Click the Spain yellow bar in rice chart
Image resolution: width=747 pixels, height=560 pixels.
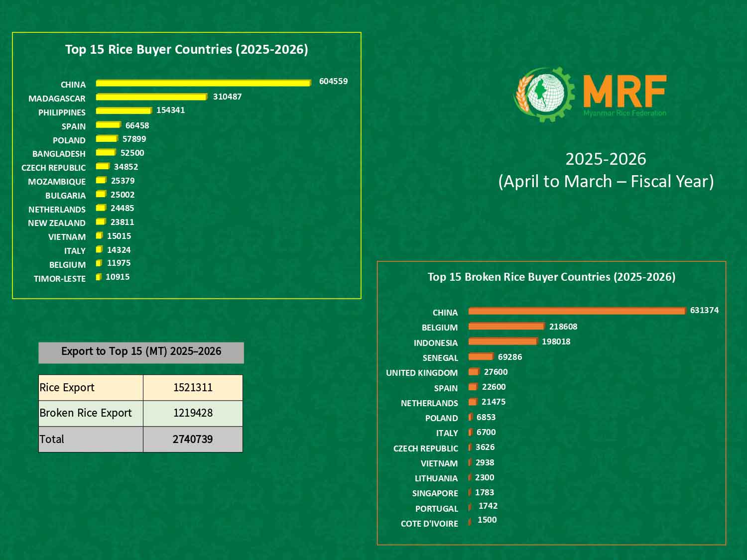pyautogui.click(x=108, y=124)
